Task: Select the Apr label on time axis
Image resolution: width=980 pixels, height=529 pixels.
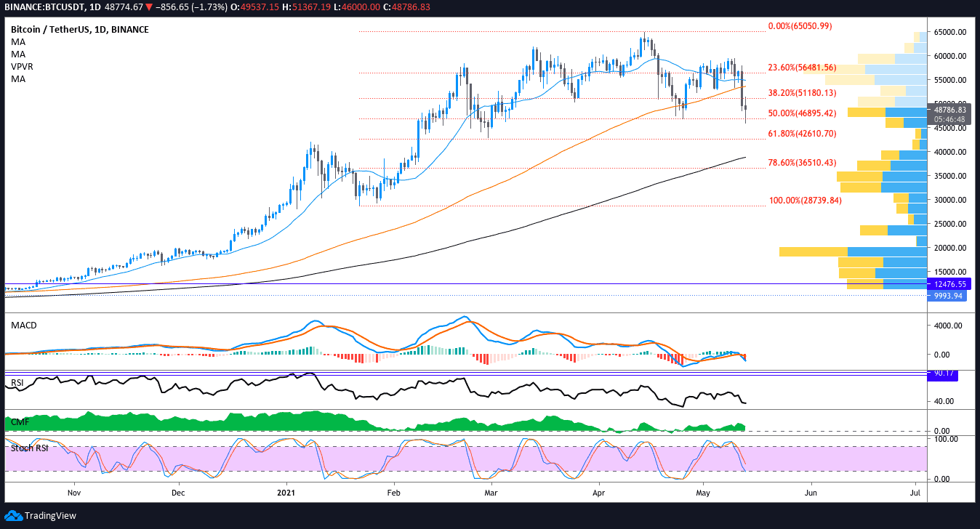Action: [599, 493]
